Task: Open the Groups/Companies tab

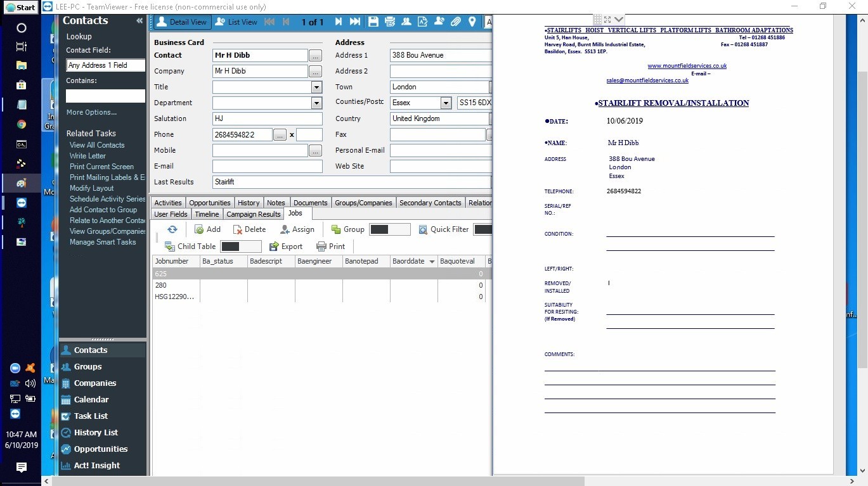Action: click(x=363, y=203)
